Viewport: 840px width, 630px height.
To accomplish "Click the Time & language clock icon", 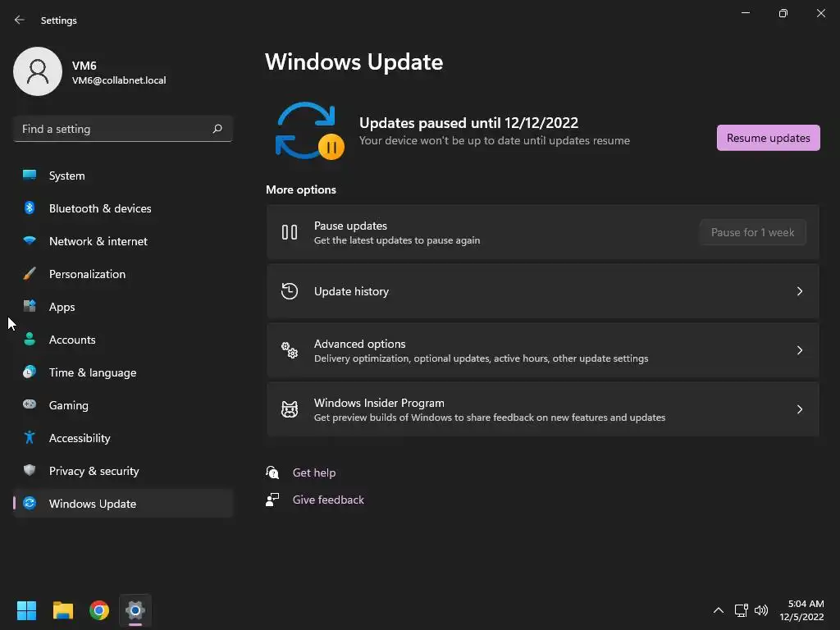I will (30, 372).
